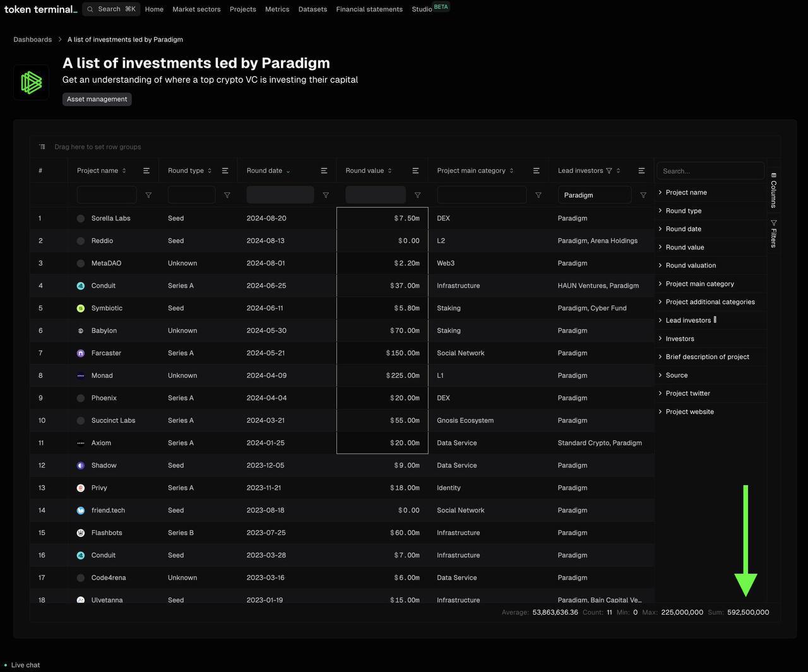Focus the column Search field
This screenshot has width=808, height=672.
(711, 171)
